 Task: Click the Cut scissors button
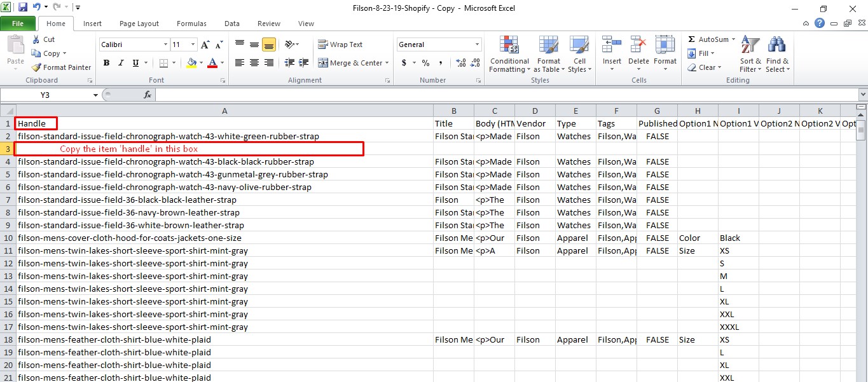(43, 39)
